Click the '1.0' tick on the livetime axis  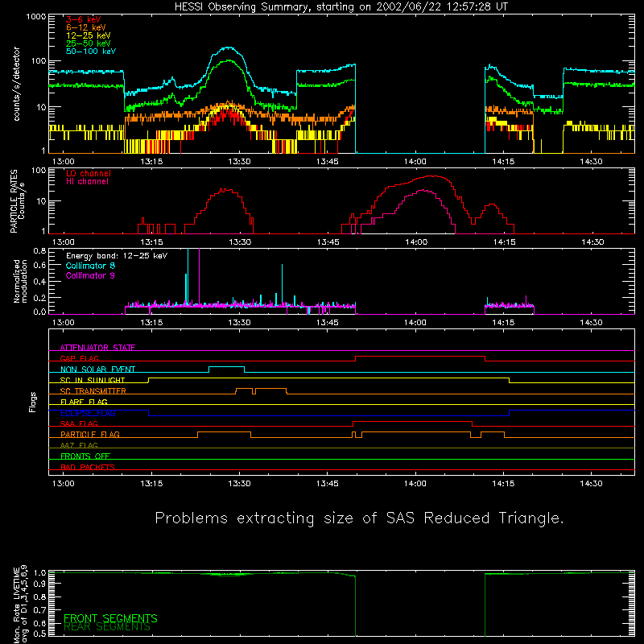click(x=40, y=572)
